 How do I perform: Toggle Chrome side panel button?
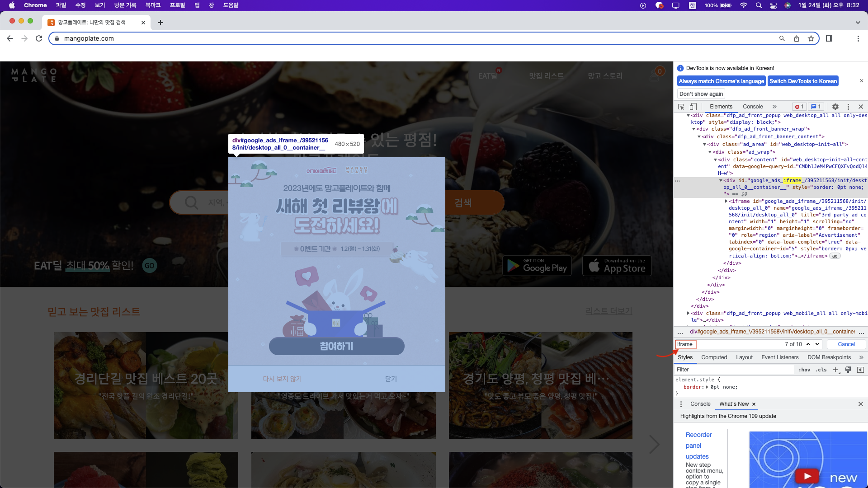pos(829,38)
